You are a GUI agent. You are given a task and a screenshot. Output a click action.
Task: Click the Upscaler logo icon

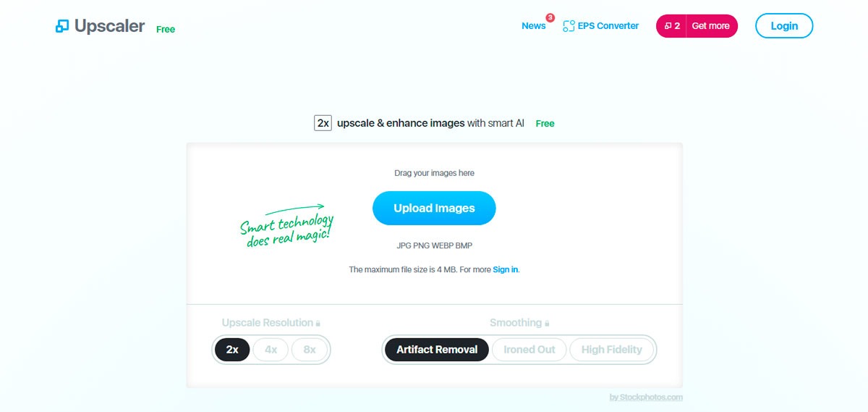[62, 26]
